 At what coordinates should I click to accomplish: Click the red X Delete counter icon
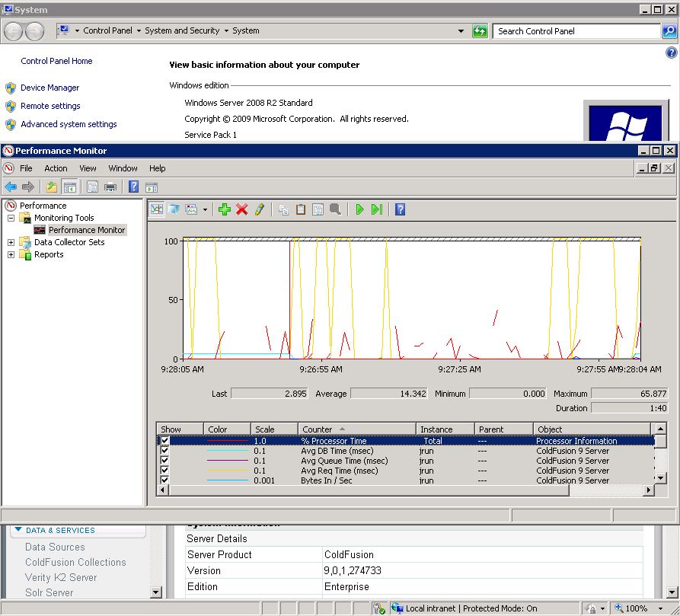tap(242, 209)
